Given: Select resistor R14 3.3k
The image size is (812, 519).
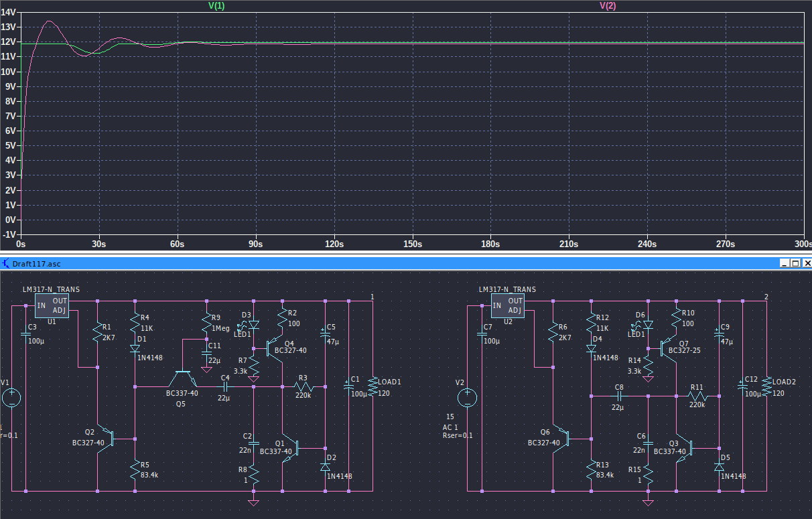Looking at the screenshot, I should (648, 366).
